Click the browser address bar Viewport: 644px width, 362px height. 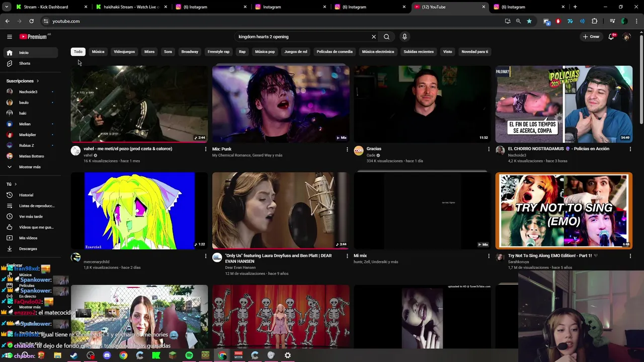coord(272,21)
